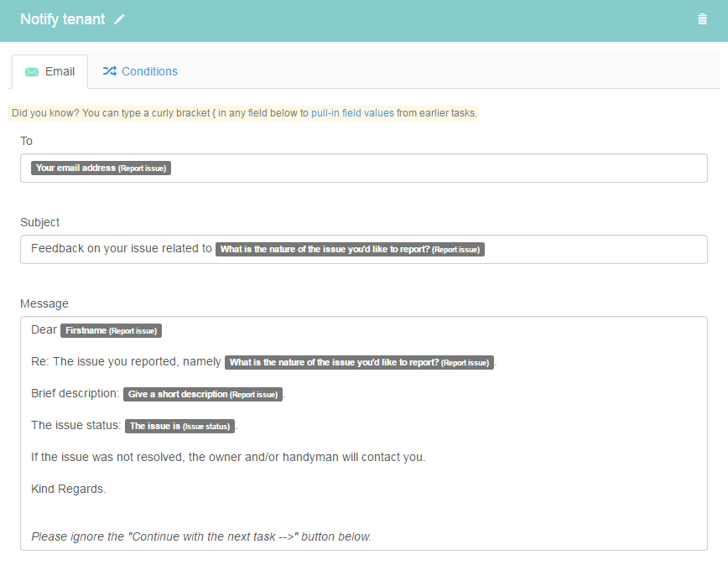Select the issue nature token in Message body
The width and height of the screenshot is (728, 575).
359,362
